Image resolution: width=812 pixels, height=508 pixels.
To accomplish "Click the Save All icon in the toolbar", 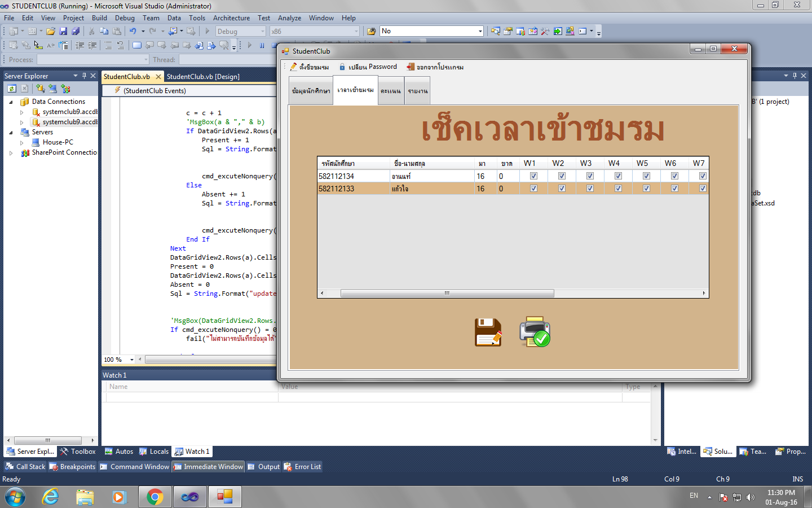I will 76,31.
